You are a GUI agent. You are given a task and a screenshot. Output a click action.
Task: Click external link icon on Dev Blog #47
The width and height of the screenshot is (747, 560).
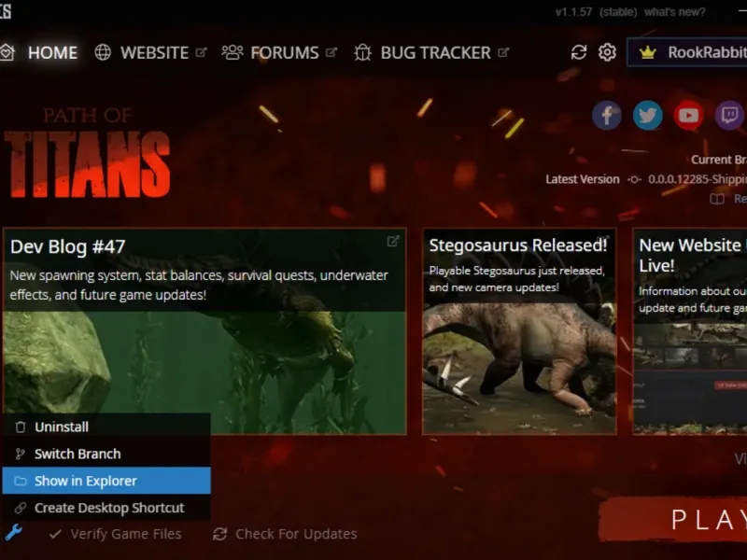(393, 242)
